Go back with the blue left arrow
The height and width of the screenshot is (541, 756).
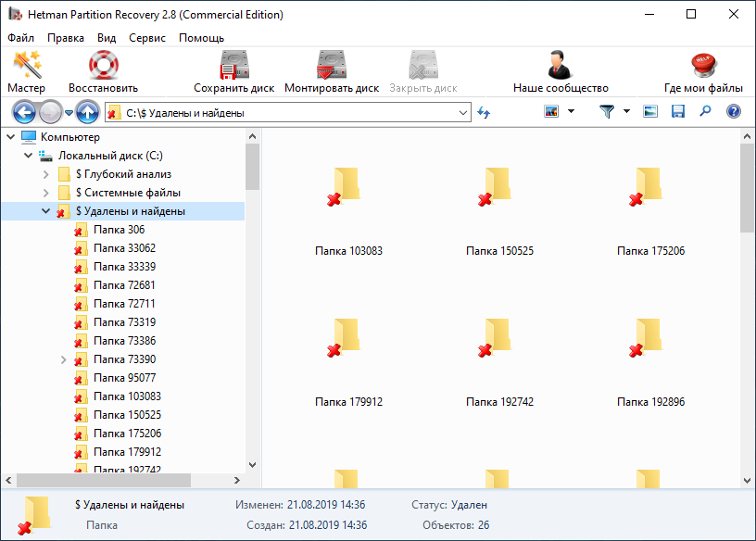tap(24, 112)
